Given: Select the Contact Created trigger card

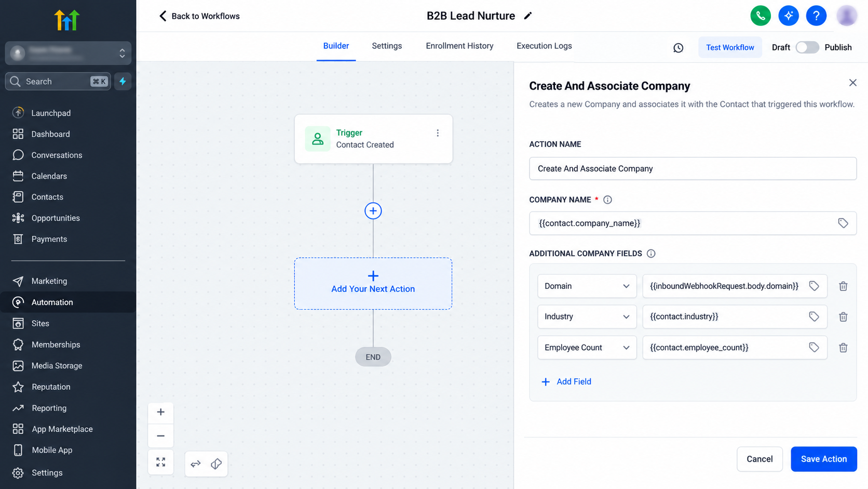Looking at the screenshot, I should pyautogui.click(x=373, y=139).
